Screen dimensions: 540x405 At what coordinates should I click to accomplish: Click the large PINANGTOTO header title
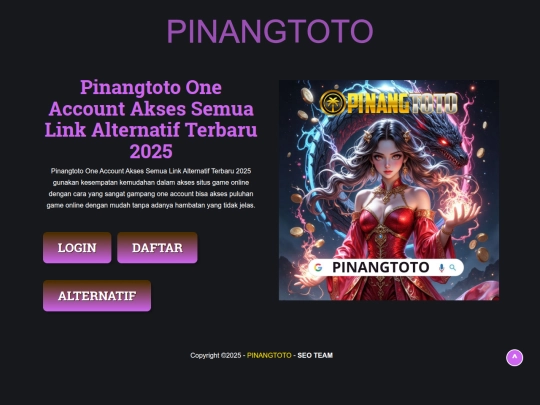click(x=270, y=31)
